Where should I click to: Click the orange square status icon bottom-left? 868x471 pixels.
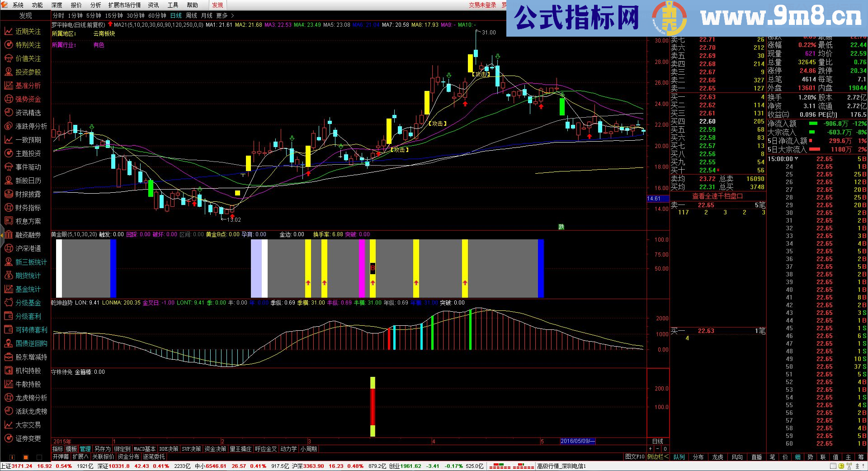tap(26, 457)
